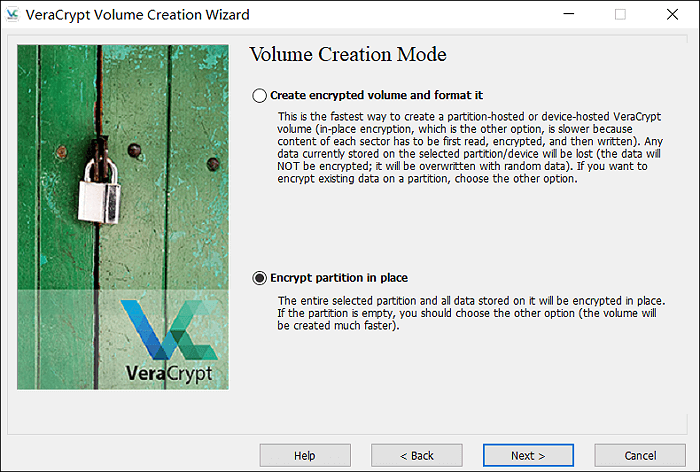Proceed with the 'Next >' button
The width and height of the screenshot is (700, 472).
[528, 456]
